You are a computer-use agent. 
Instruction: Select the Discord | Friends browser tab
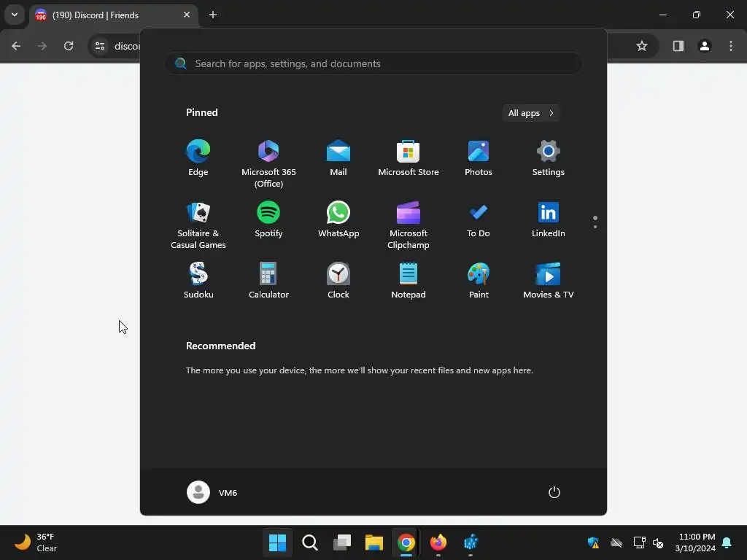pyautogui.click(x=113, y=15)
